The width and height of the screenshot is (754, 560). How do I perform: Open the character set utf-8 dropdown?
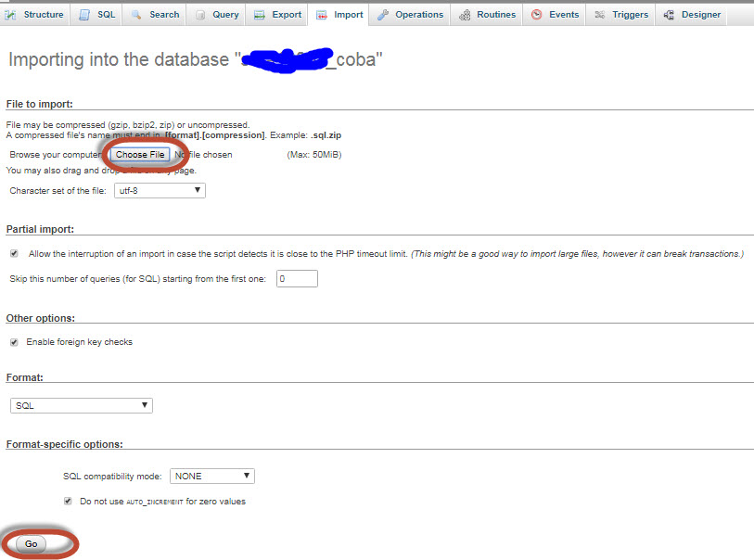pyautogui.click(x=159, y=190)
